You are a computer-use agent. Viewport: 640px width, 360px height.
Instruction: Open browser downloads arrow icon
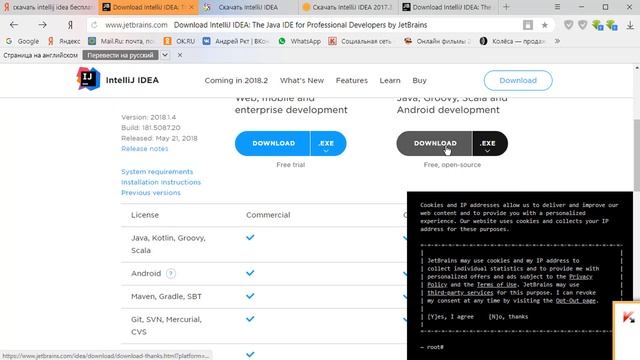[630, 25]
